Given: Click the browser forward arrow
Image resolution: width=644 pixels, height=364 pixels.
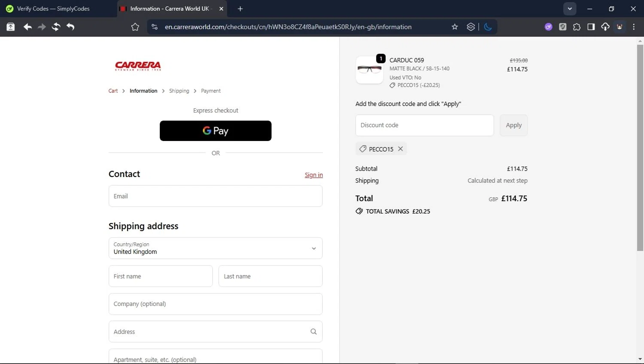Looking at the screenshot, I should point(42,27).
